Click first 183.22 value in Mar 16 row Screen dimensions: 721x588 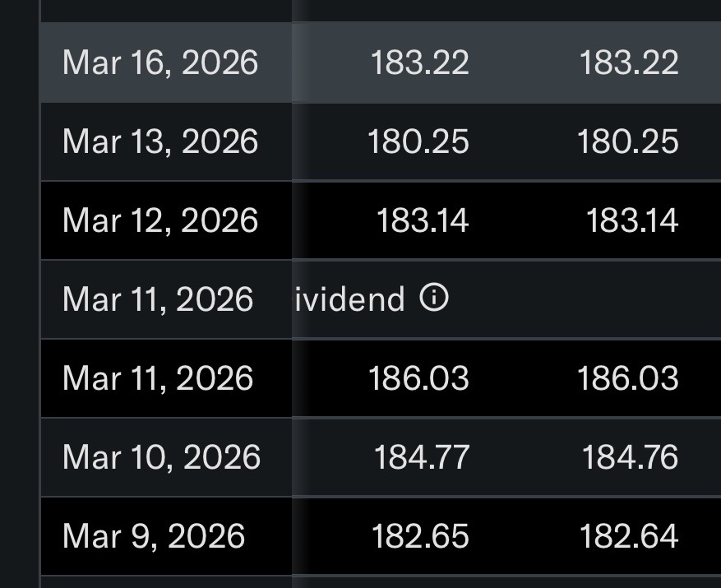[419, 63]
